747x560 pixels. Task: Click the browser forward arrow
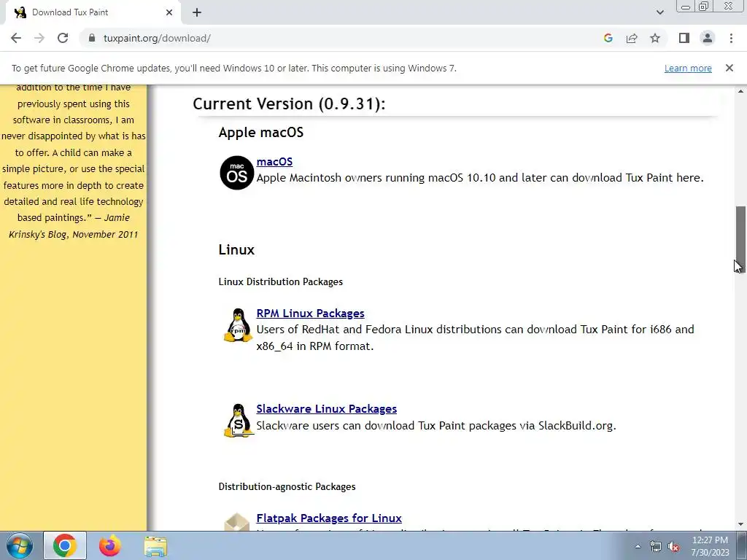point(39,38)
